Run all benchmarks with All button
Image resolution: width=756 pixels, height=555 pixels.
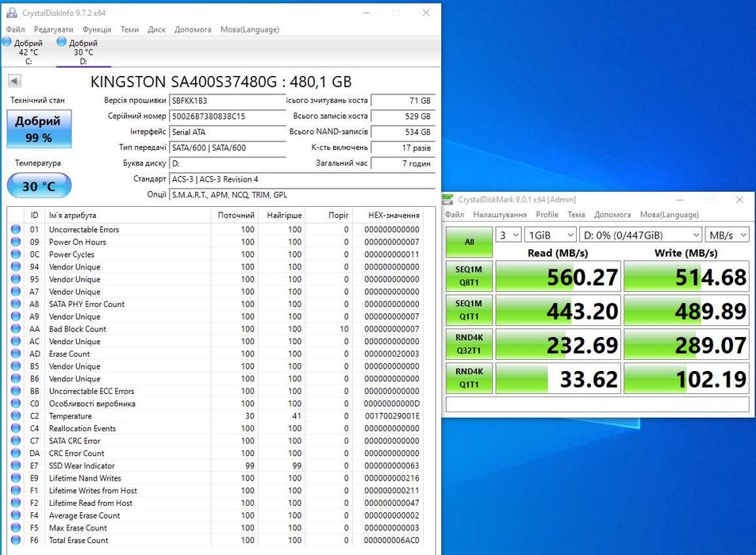469,242
